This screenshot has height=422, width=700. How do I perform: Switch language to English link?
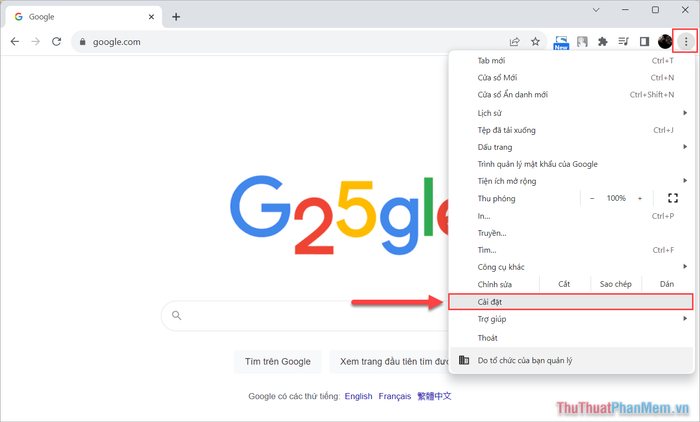point(358,396)
